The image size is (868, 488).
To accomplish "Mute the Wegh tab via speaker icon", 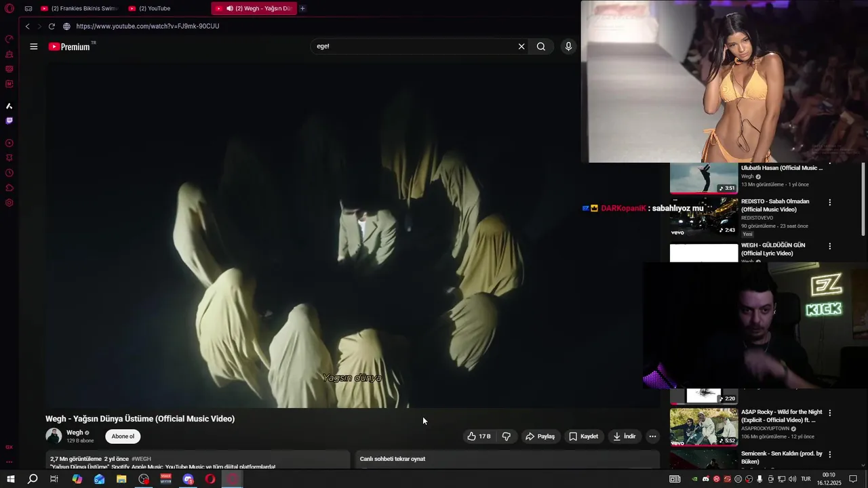I will click(x=230, y=9).
